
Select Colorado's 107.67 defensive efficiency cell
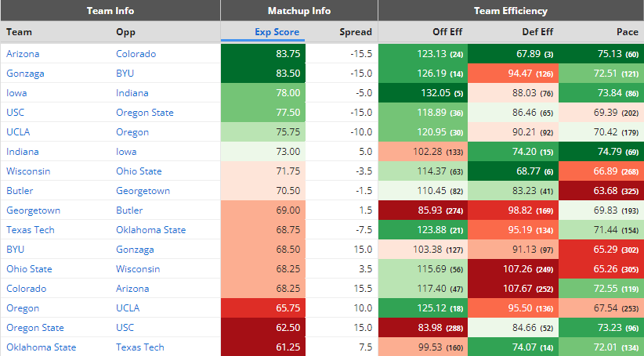click(513, 289)
